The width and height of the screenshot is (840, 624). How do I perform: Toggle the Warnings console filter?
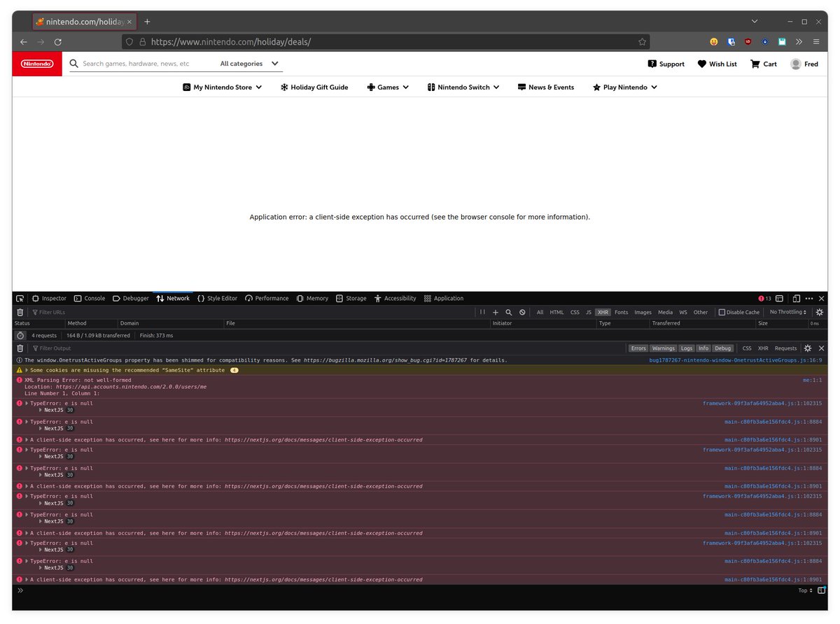point(663,348)
